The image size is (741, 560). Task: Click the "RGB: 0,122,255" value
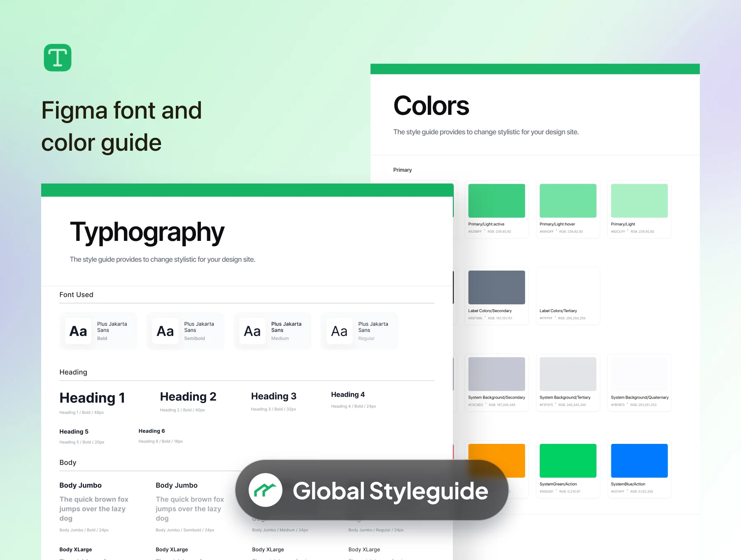[642, 492]
